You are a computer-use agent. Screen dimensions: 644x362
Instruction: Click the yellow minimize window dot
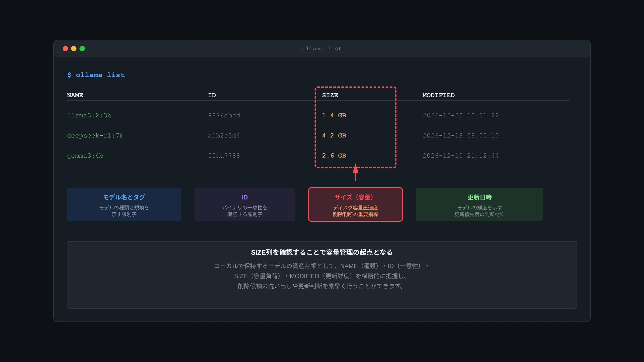[74, 49]
